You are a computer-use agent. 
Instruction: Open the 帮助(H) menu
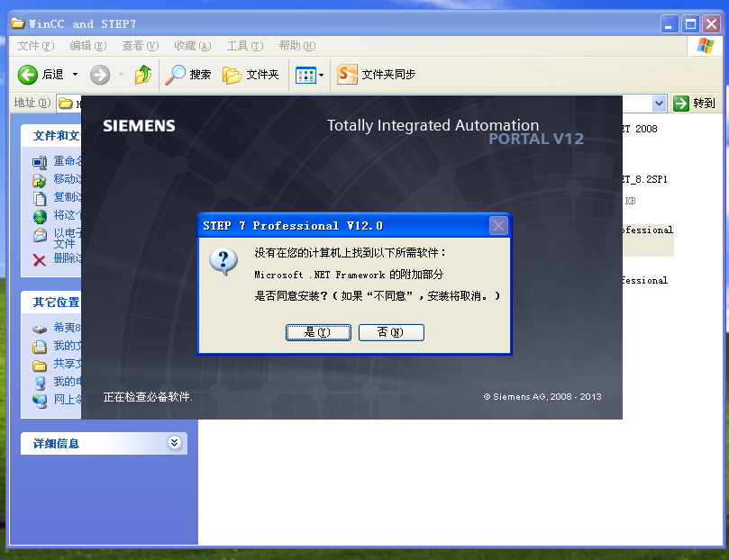[297, 46]
